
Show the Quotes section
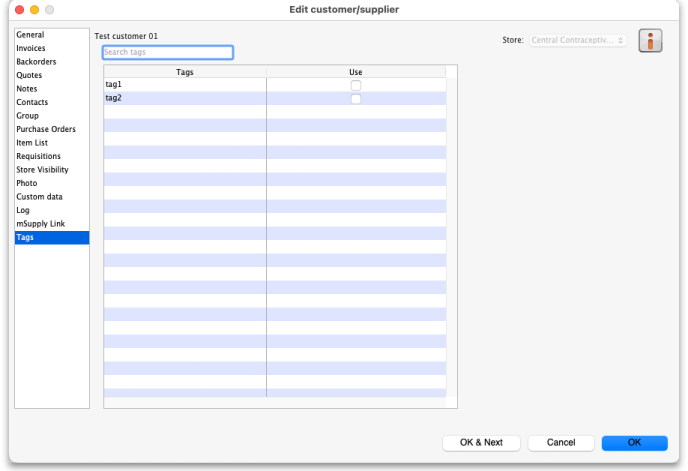coord(29,75)
